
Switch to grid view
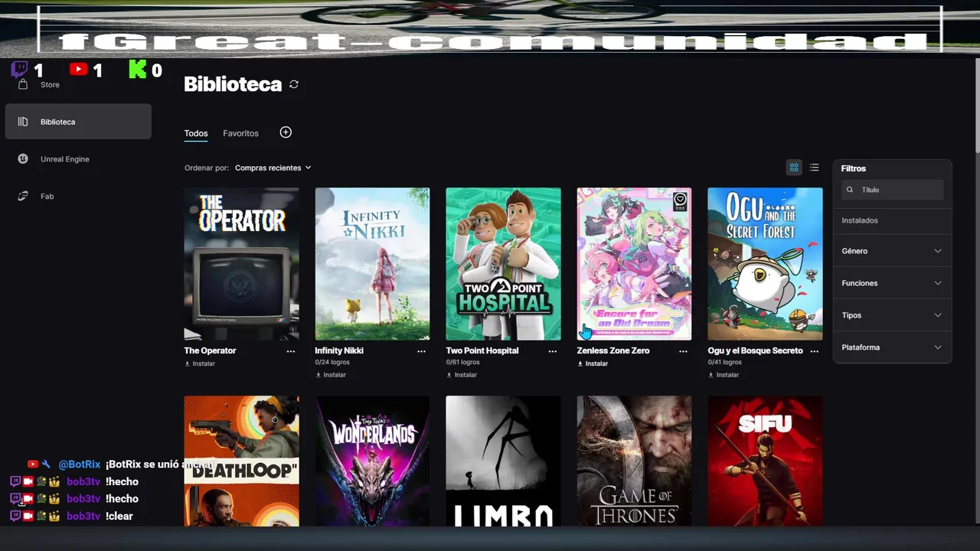[794, 168]
